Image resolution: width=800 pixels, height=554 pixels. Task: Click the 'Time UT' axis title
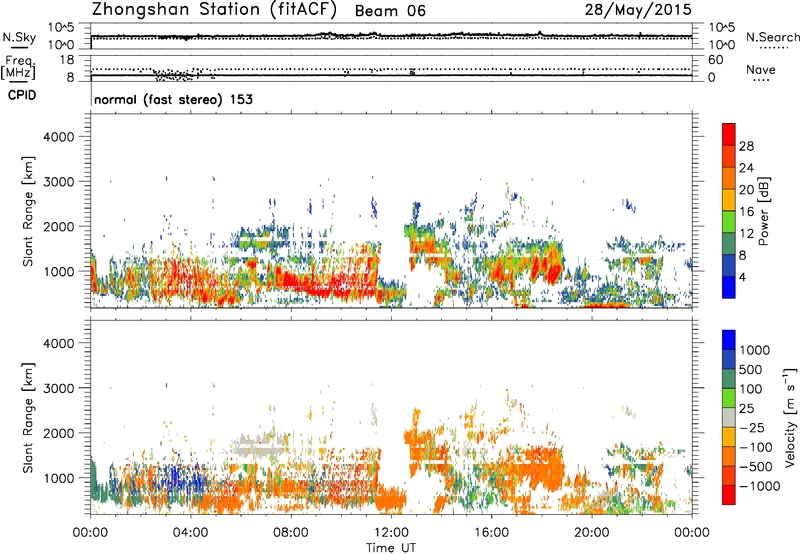(391, 548)
